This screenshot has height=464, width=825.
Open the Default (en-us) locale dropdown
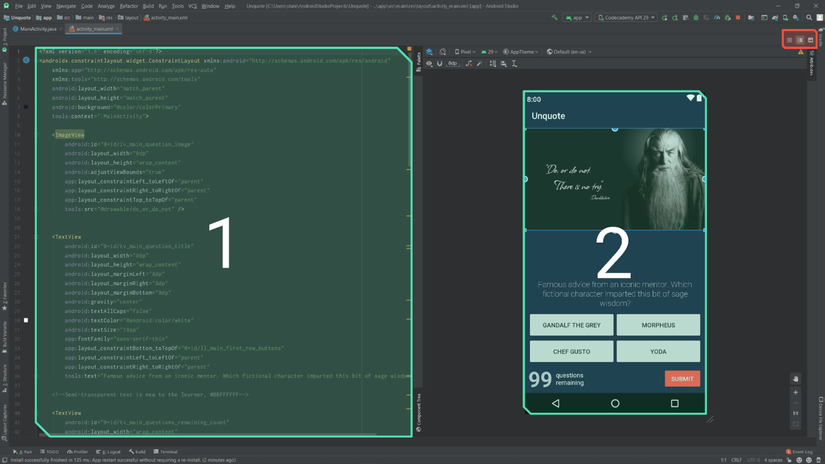coord(569,52)
